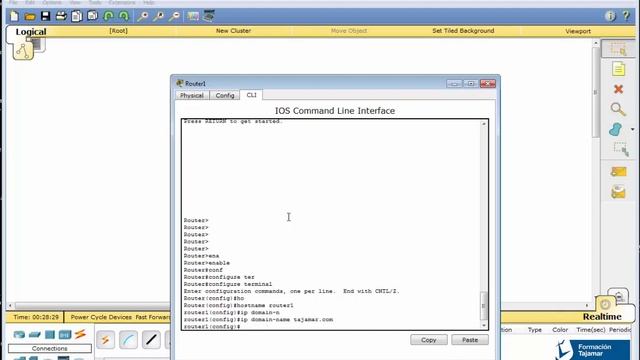The height and width of the screenshot is (360, 640).
Task: Switch to the Logical workspace tab
Action: (x=31, y=32)
